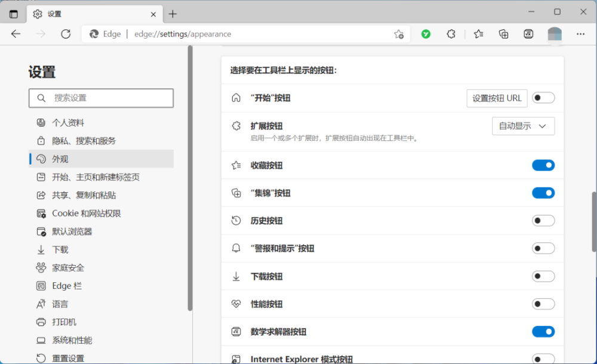Go back with the browser back arrow
The width and height of the screenshot is (597, 364).
16,34
